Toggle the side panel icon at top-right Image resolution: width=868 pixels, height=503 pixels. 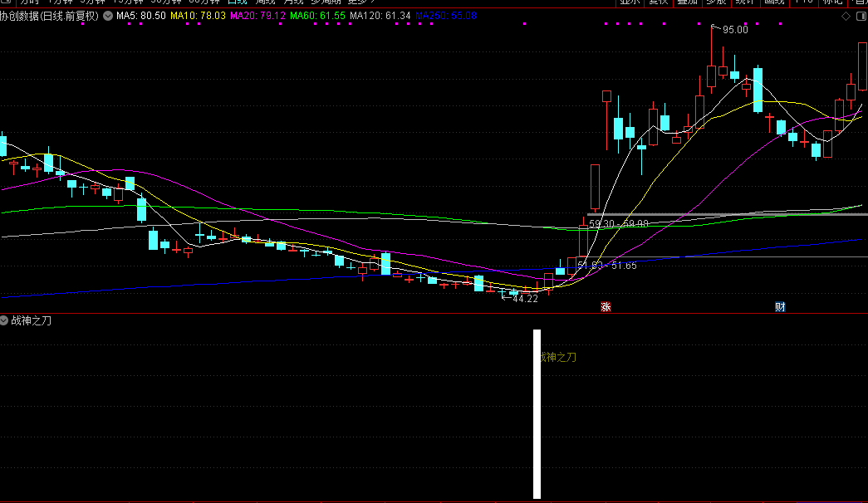click(x=861, y=16)
